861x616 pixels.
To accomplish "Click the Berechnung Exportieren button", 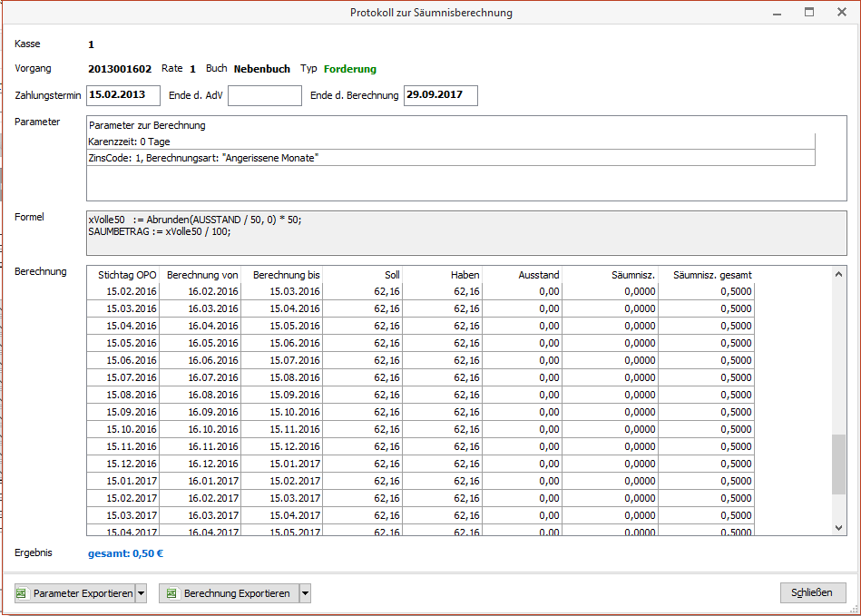I will (229, 593).
